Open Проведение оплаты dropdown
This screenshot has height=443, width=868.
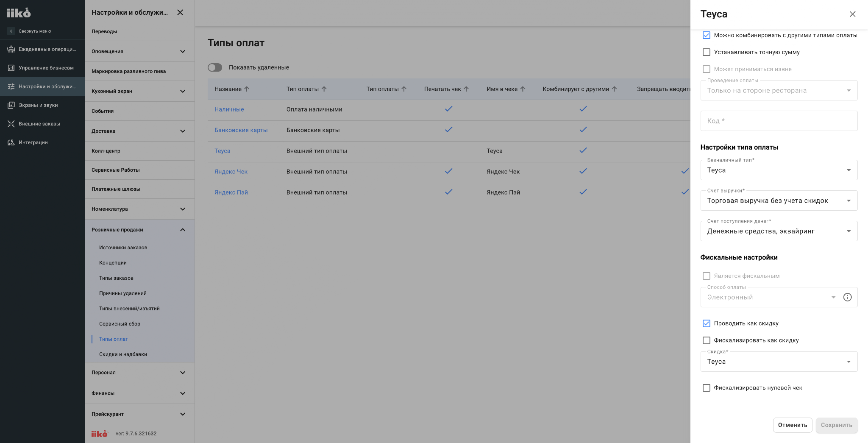tap(779, 90)
